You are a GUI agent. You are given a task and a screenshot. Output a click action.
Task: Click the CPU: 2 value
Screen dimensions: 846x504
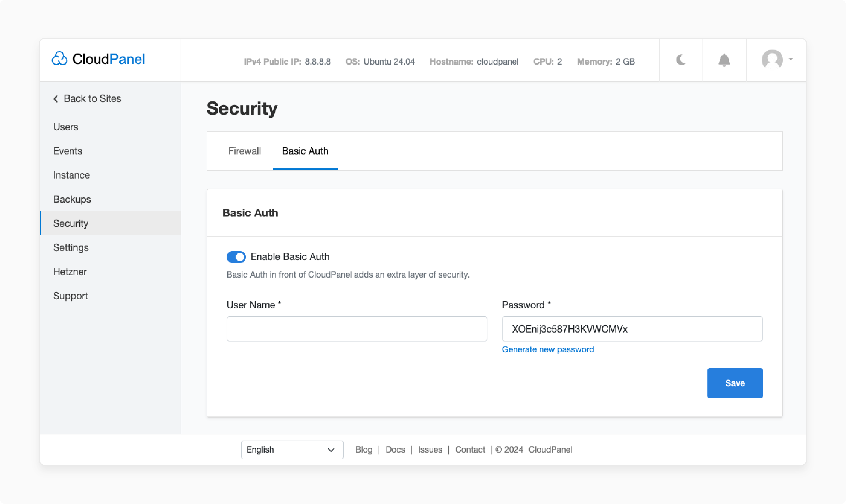[x=548, y=62]
